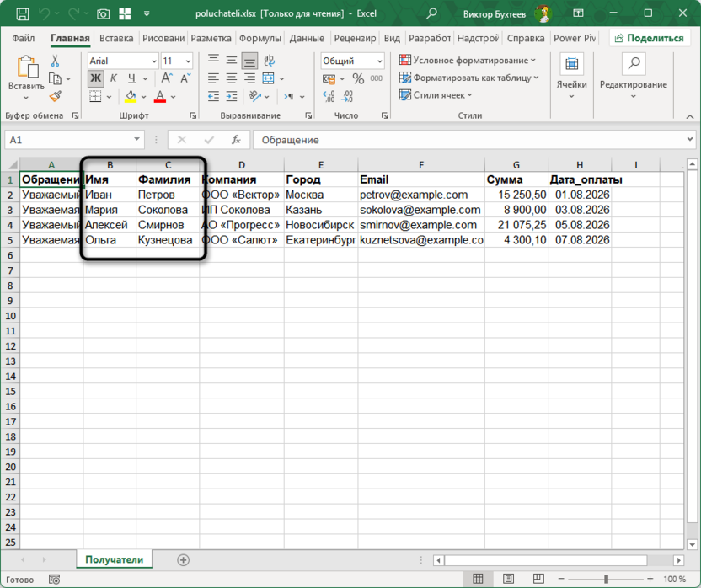Select column F header
This screenshot has height=588, width=701.
click(x=421, y=165)
